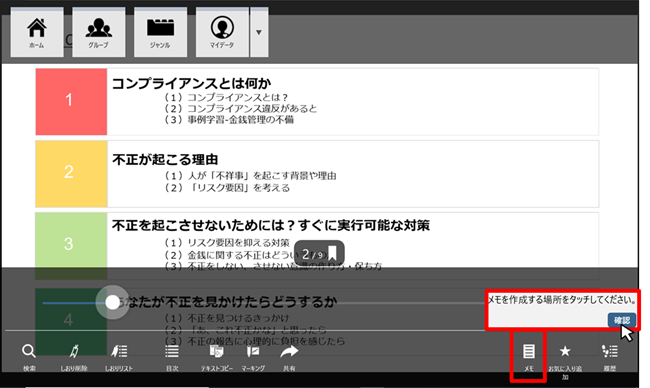Click the 確認 button in memo popup
650x388 pixels.
pyautogui.click(x=622, y=320)
